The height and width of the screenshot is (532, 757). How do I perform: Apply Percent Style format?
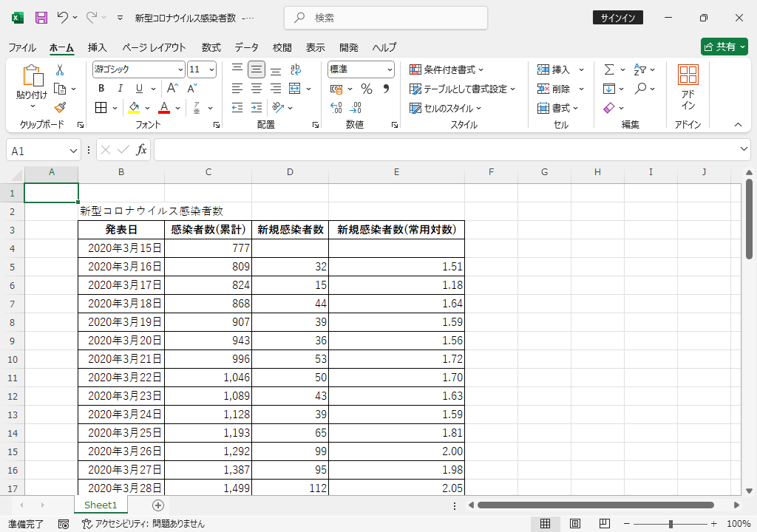367,89
